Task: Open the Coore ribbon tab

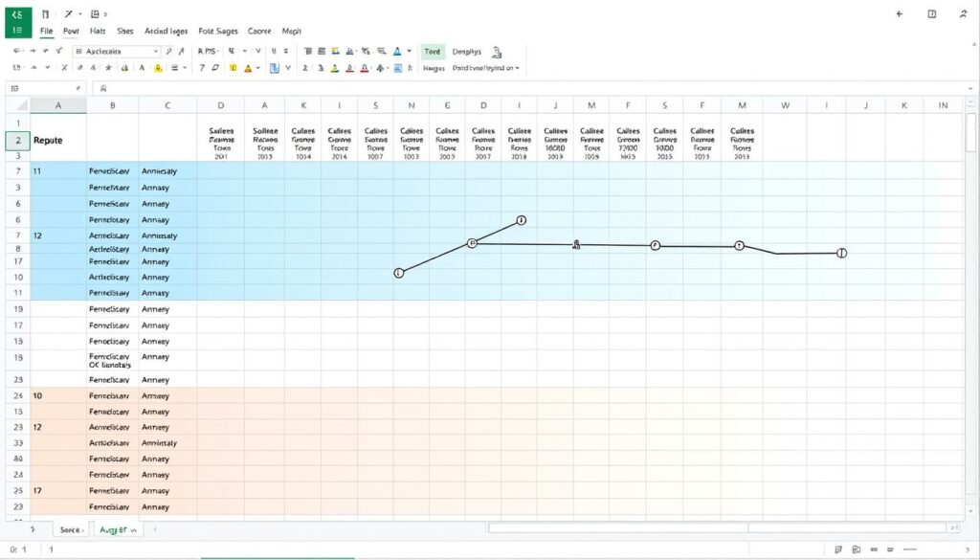Action: (x=259, y=31)
